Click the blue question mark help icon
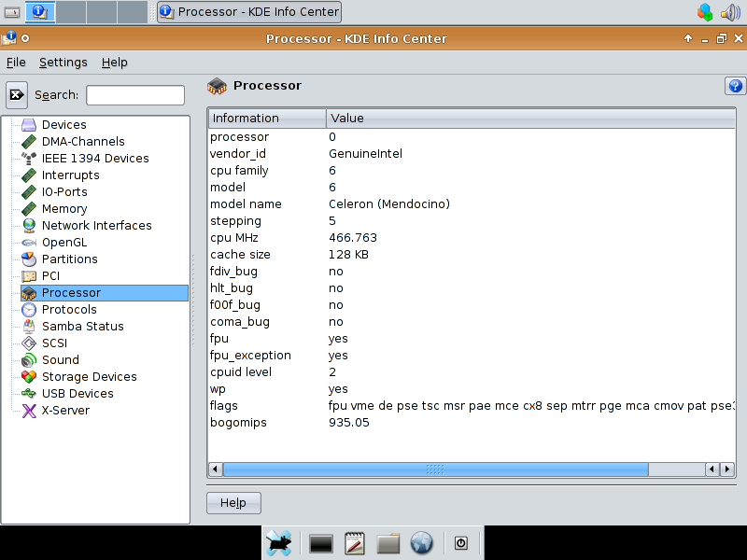The image size is (747, 560). pos(735,86)
